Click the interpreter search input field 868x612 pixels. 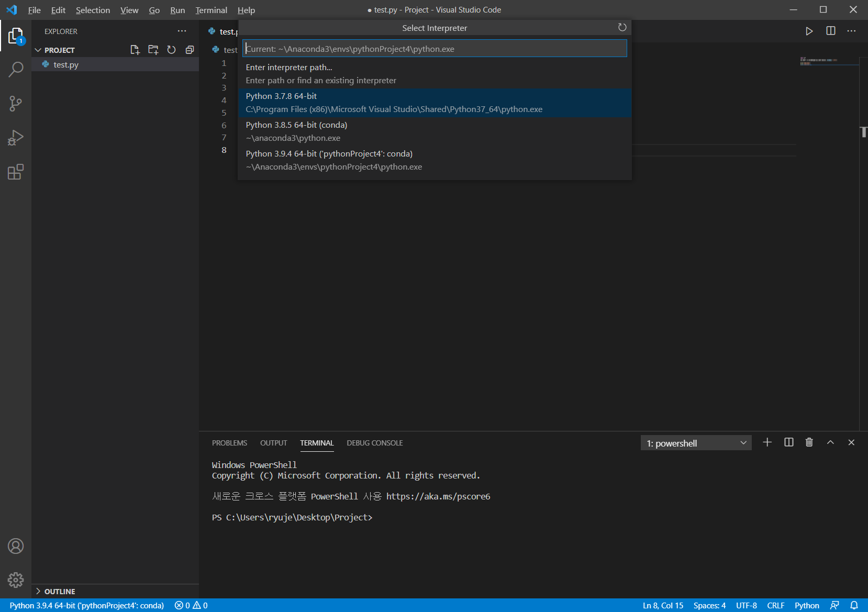pyautogui.click(x=435, y=49)
